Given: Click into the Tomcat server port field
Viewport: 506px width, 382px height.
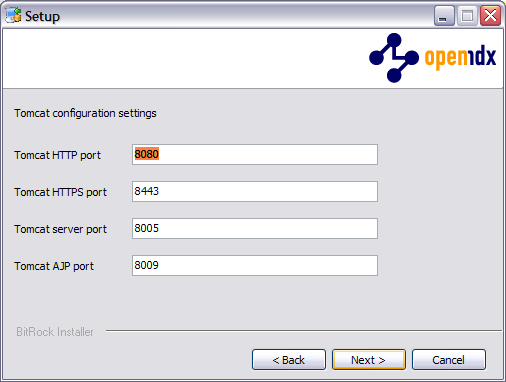Looking at the screenshot, I should pos(255,228).
